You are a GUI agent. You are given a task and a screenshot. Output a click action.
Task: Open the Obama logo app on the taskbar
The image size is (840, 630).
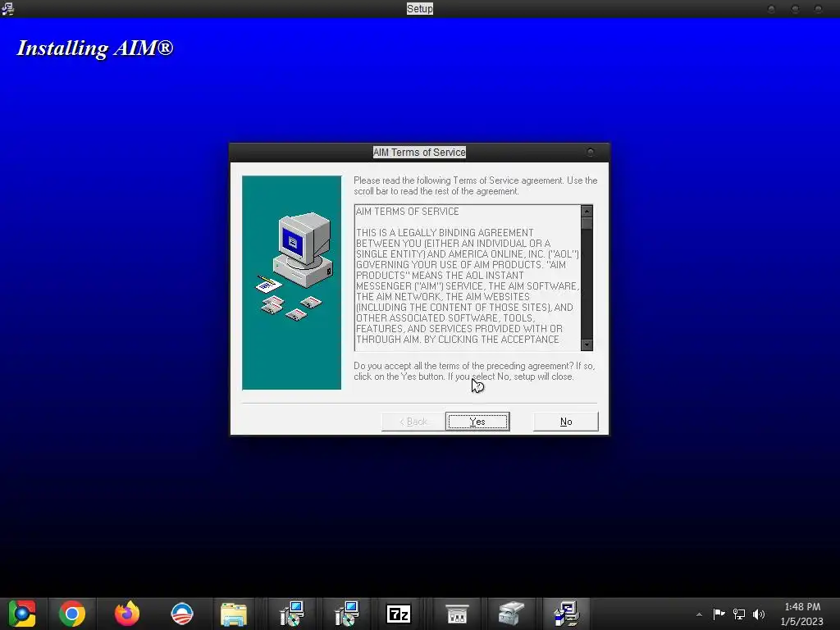point(182,614)
